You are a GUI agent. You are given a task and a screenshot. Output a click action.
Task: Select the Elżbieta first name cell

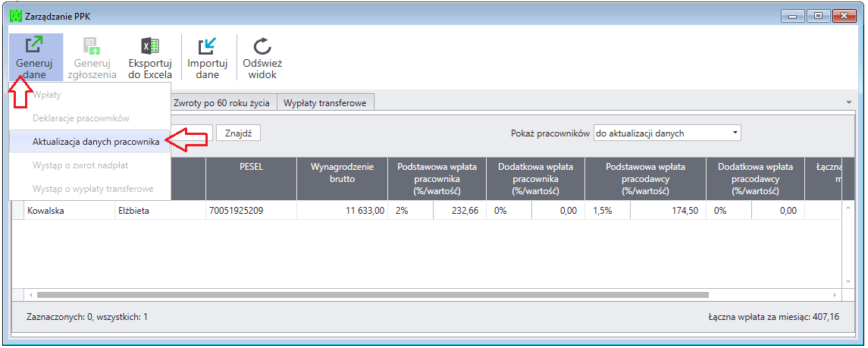[x=160, y=210]
